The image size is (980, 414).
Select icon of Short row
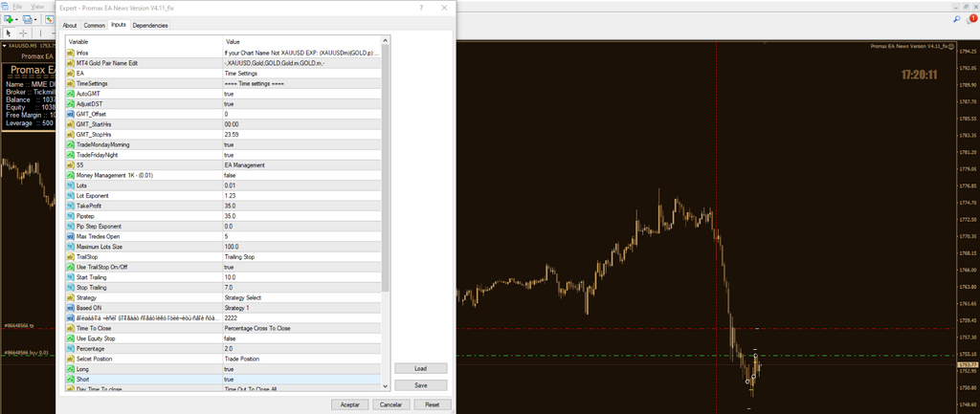tap(71, 379)
